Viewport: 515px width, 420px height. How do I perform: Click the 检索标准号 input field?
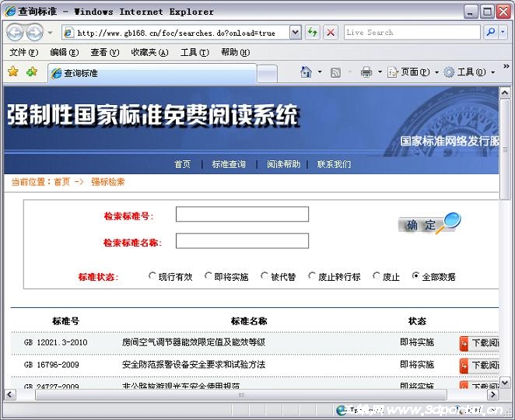[x=243, y=214]
